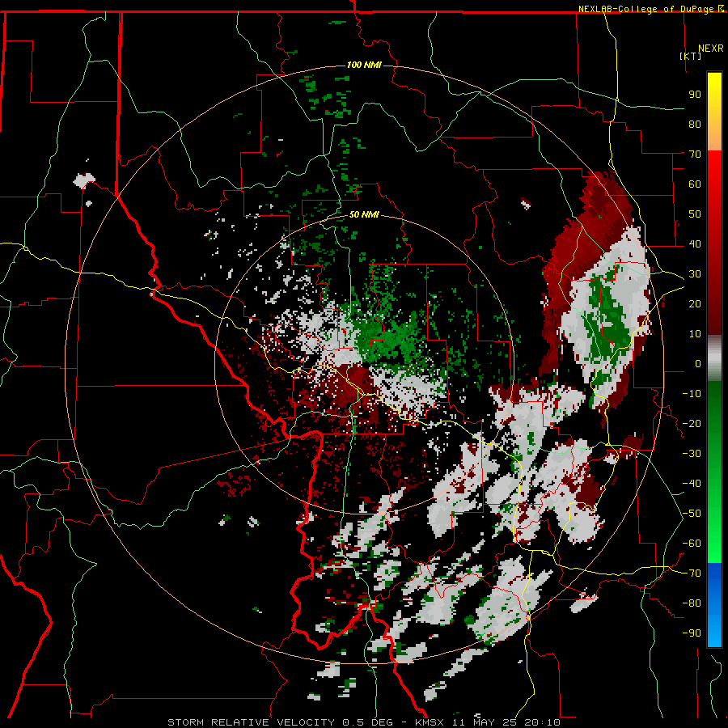Select the 70 value on velocity legend
The width and height of the screenshot is (728, 728).
(x=695, y=154)
